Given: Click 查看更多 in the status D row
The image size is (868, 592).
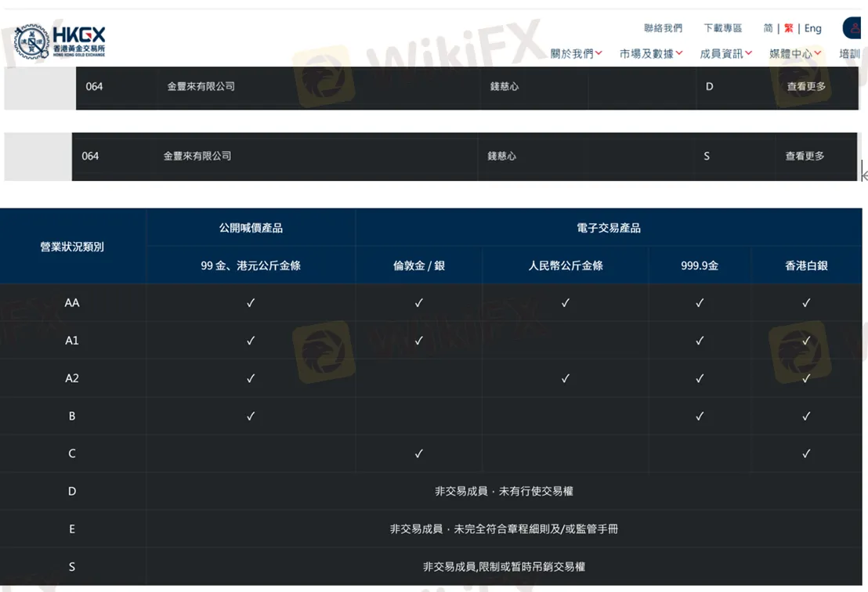Looking at the screenshot, I should pos(806,87).
